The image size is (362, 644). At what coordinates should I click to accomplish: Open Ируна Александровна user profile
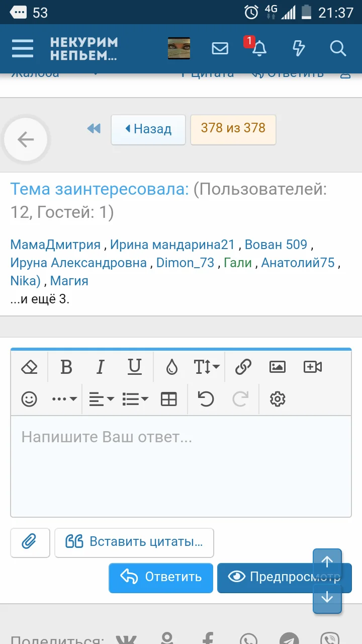pyautogui.click(x=78, y=263)
